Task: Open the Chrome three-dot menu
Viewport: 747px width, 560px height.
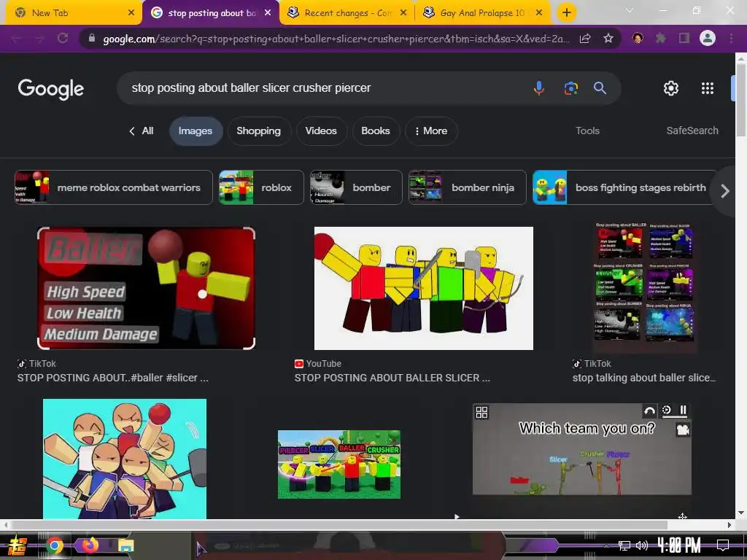Action: pos(731,38)
